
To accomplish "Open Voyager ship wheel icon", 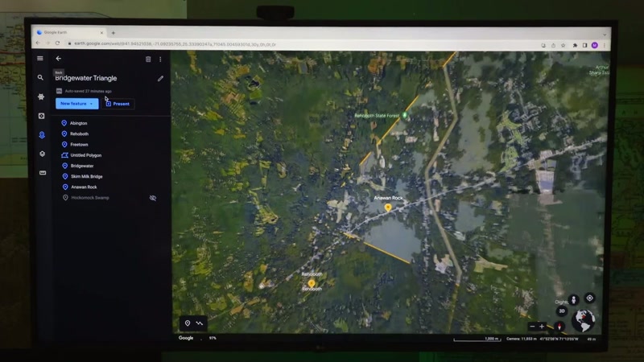I will [x=41, y=97].
